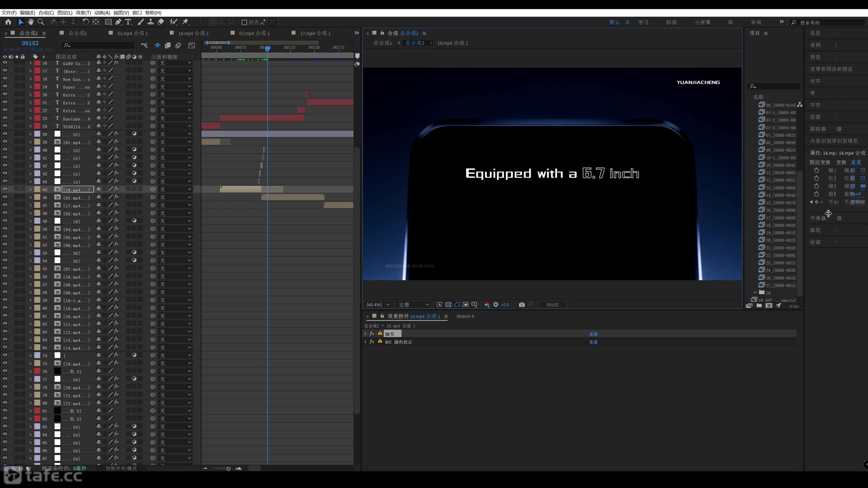Open the 动画(A) menu
Viewport: 868px width, 488px height.
click(x=102, y=13)
